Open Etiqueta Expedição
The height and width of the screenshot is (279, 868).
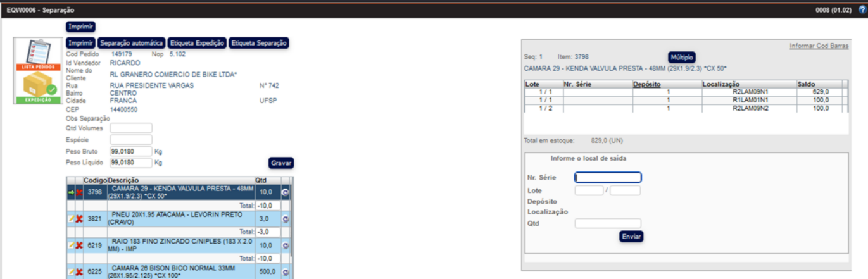[197, 43]
